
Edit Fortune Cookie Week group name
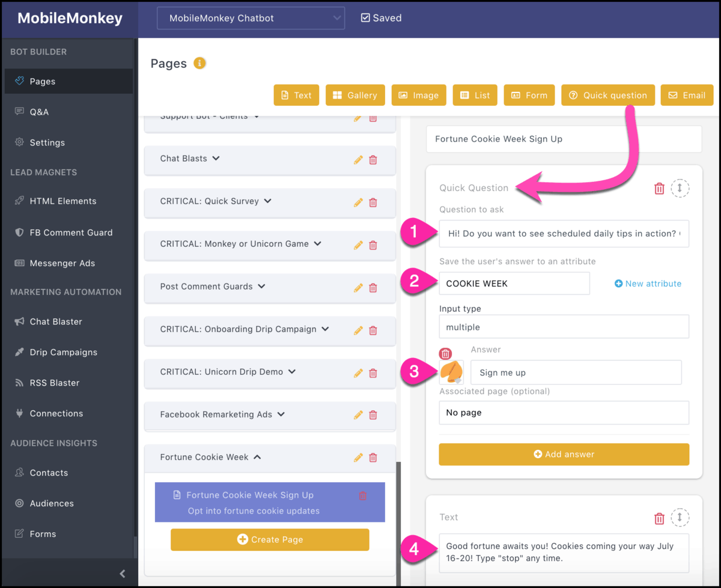tap(358, 458)
